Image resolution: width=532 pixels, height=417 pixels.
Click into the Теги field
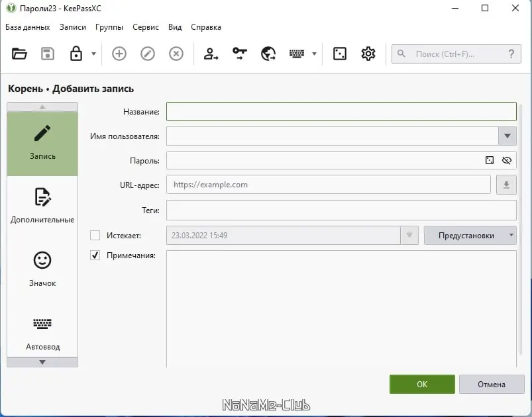(341, 210)
